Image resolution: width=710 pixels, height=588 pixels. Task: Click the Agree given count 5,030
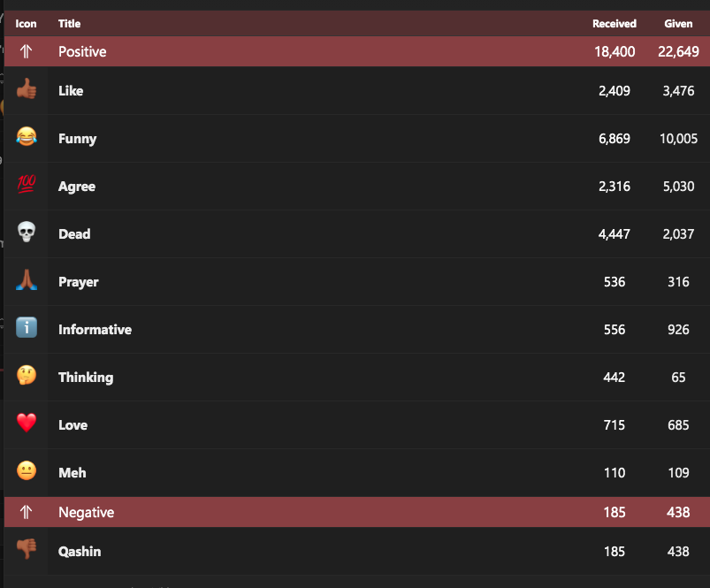(x=678, y=187)
